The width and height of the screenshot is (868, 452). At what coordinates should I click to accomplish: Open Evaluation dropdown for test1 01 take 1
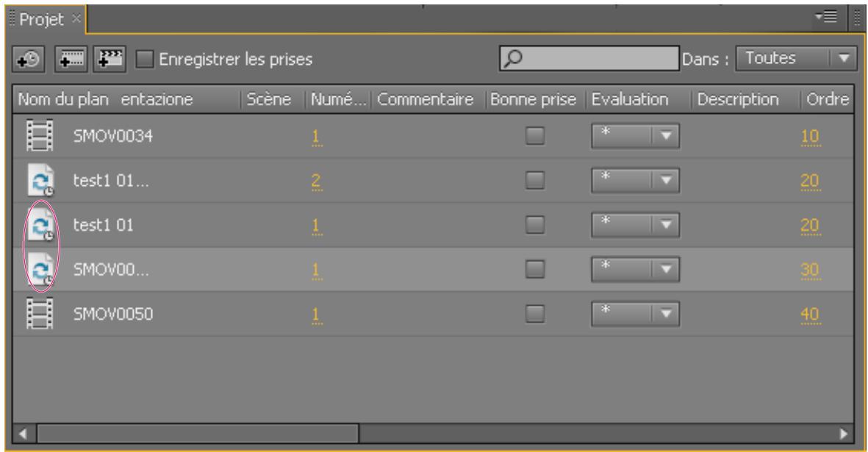pyautogui.click(x=636, y=225)
